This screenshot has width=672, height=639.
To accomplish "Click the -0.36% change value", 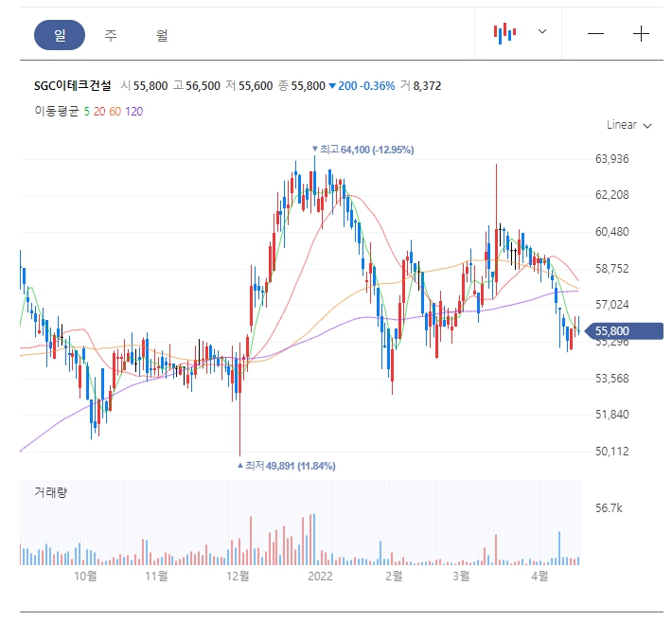I will 378,86.
